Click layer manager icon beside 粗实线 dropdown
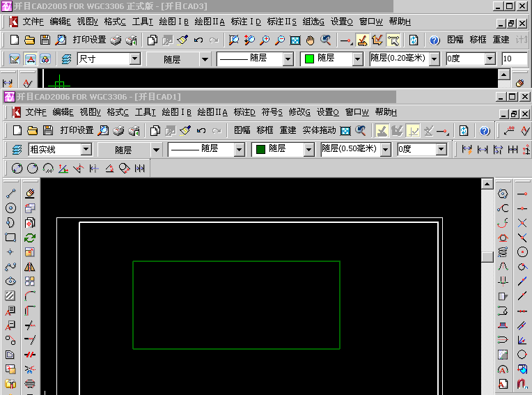Screen dimensions: 532x395 [x=17, y=149]
